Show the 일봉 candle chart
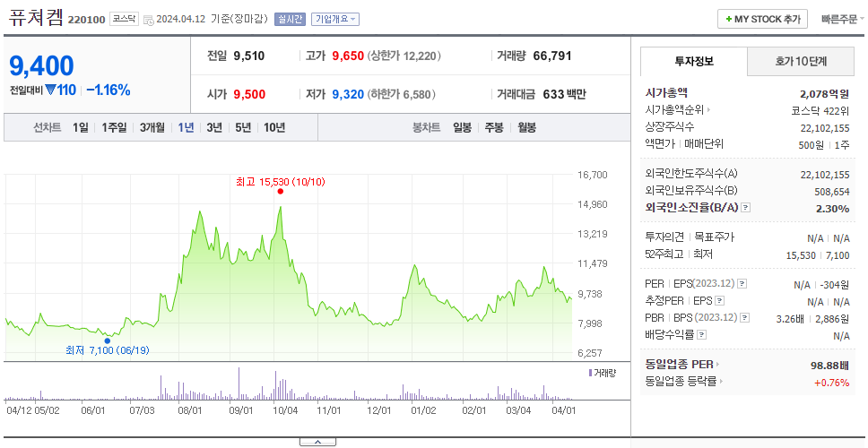868x448 pixels. [x=462, y=128]
